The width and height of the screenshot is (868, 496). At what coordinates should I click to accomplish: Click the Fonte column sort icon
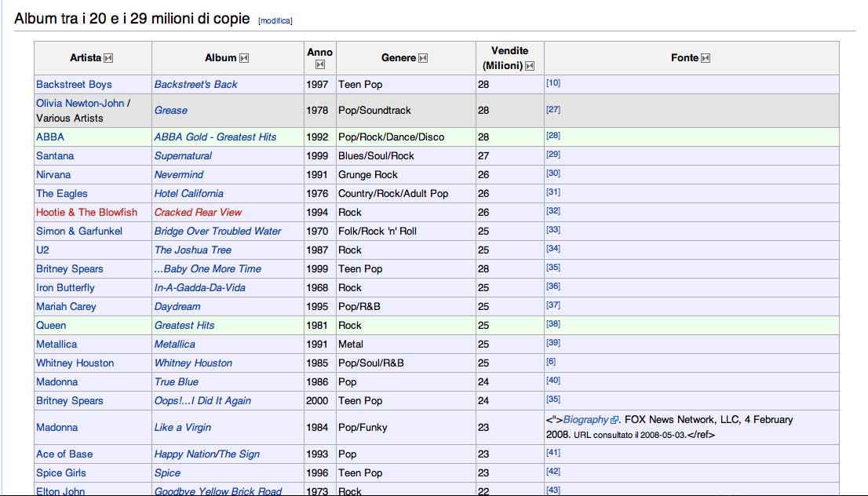pyautogui.click(x=706, y=58)
